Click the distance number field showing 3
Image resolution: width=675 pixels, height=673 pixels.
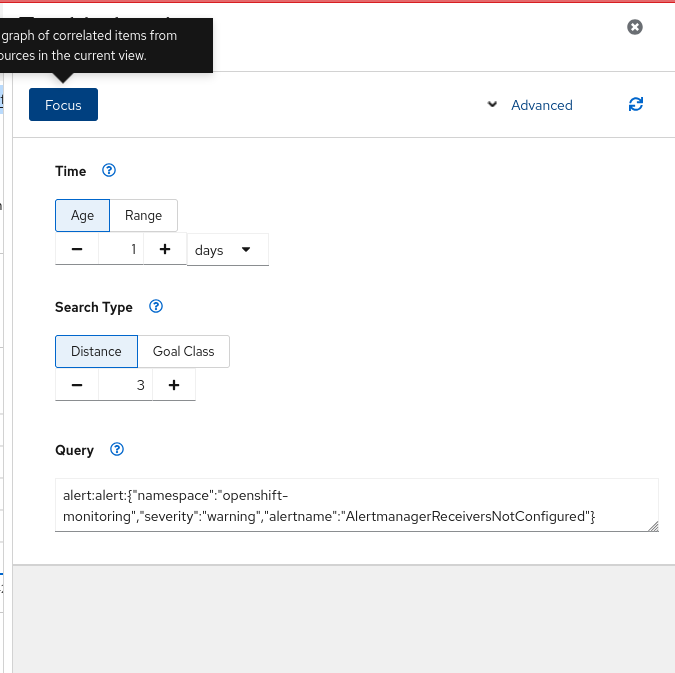(x=125, y=385)
